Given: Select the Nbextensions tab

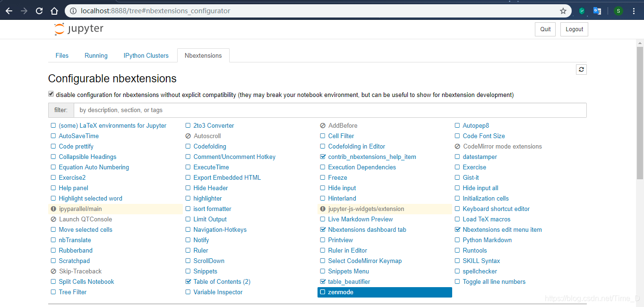Looking at the screenshot, I should pos(203,55).
